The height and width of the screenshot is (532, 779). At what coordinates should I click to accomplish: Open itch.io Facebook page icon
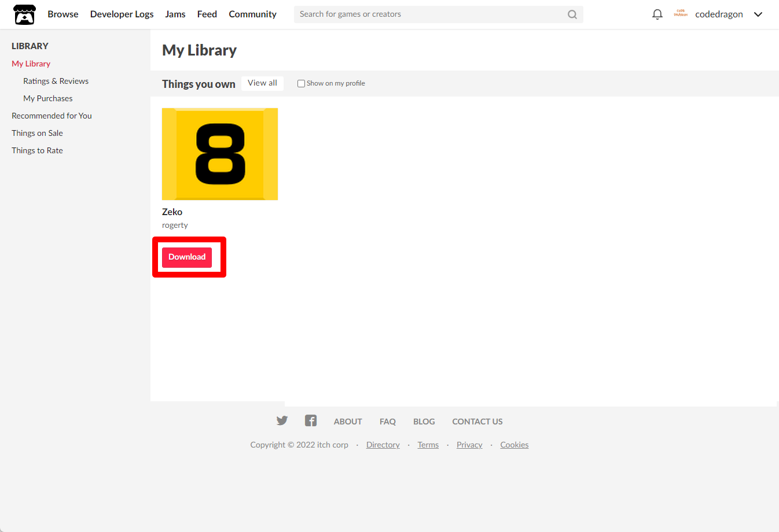pos(311,420)
